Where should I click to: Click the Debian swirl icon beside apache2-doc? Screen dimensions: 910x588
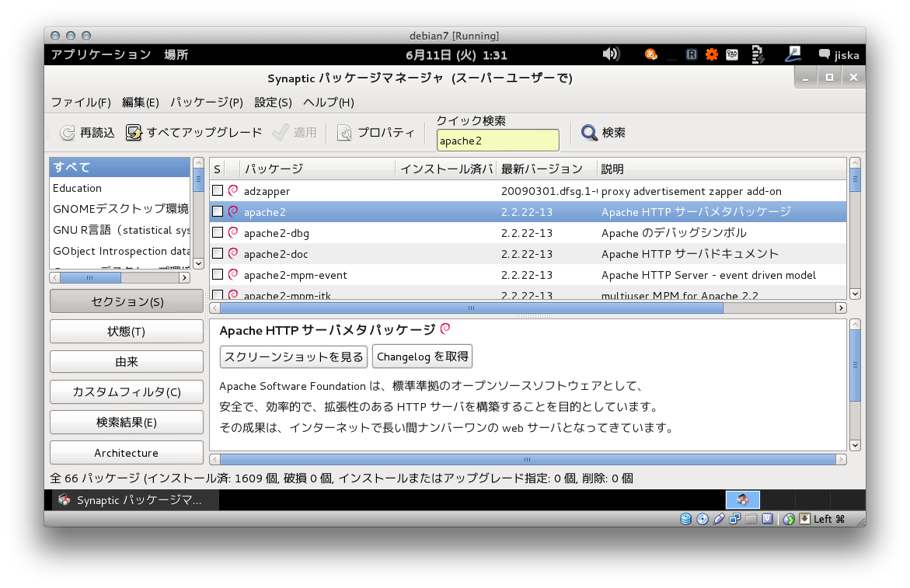(x=233, y=252)
